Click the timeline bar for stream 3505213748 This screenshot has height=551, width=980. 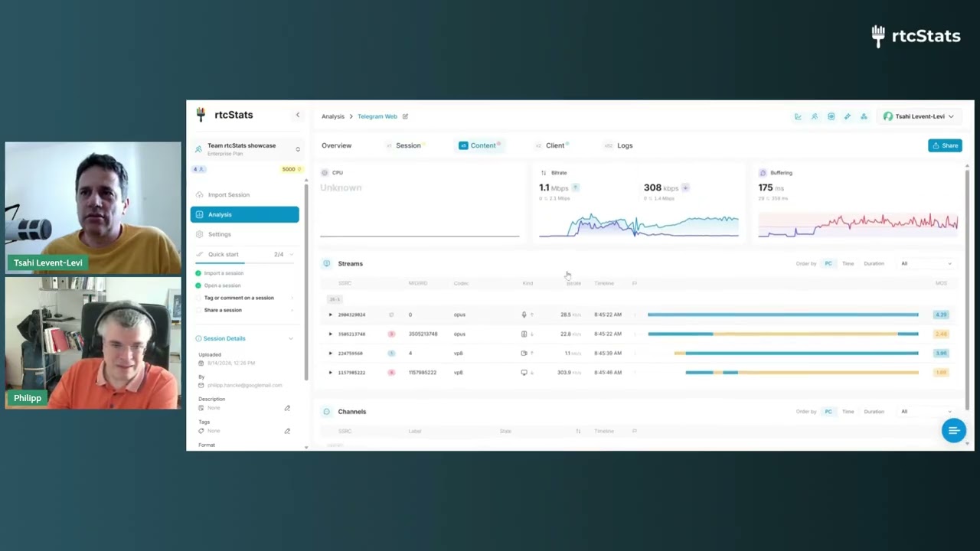tap(782, 334)
